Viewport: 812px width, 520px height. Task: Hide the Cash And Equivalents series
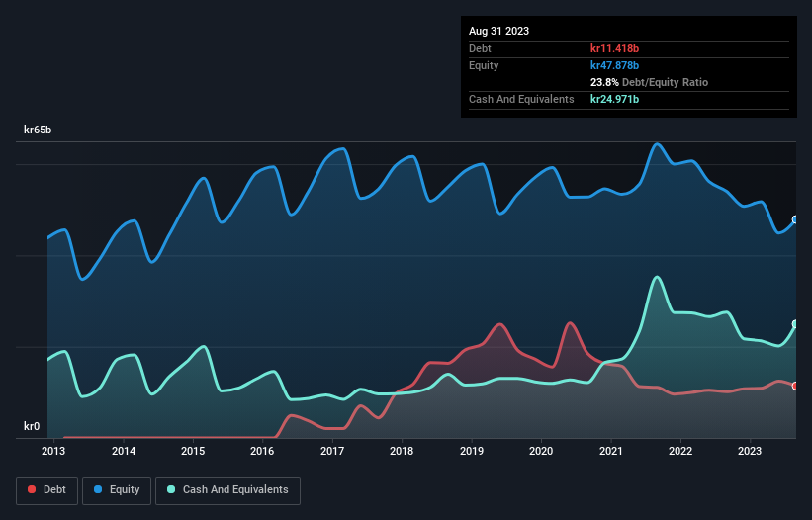pyautogui.click(x=227, y=489)
